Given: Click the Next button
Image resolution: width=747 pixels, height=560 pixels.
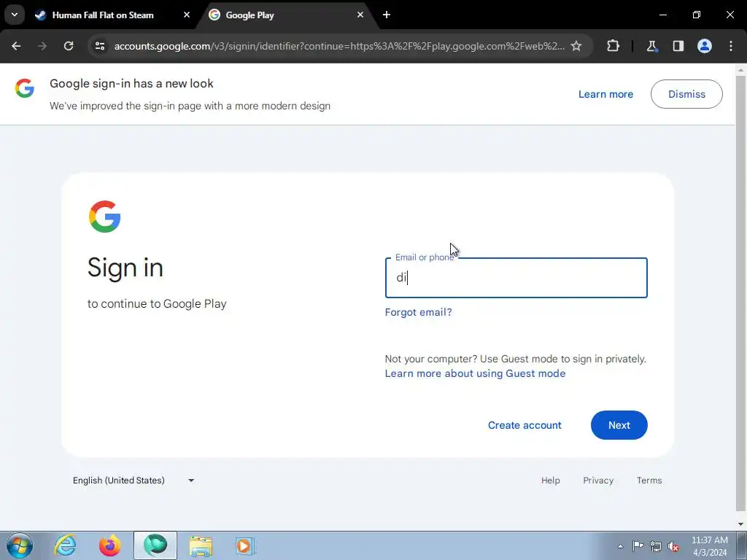Looking at the screenshot, I should tap(619, 425).
